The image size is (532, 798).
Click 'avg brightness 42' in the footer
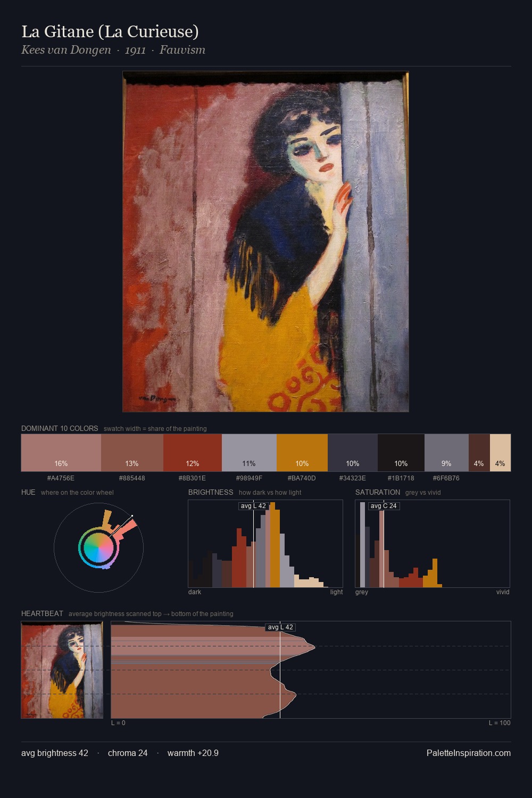point(55,753)
